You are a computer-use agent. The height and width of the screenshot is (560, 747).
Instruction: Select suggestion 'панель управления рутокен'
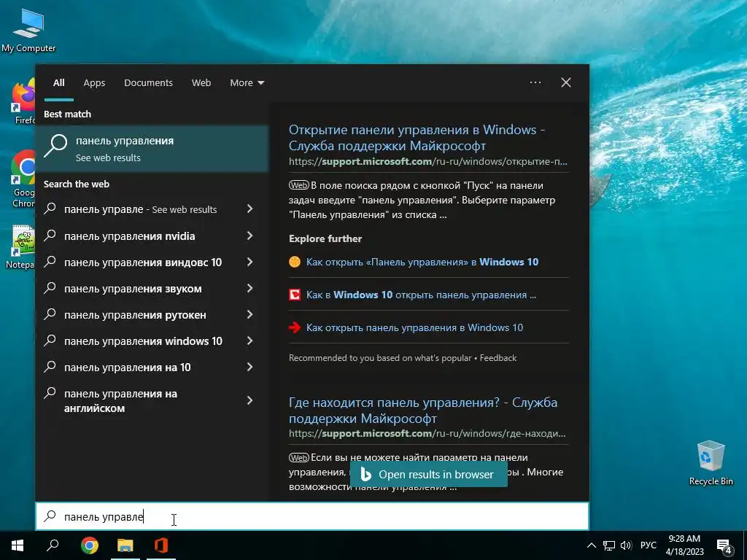coord(135,315)
